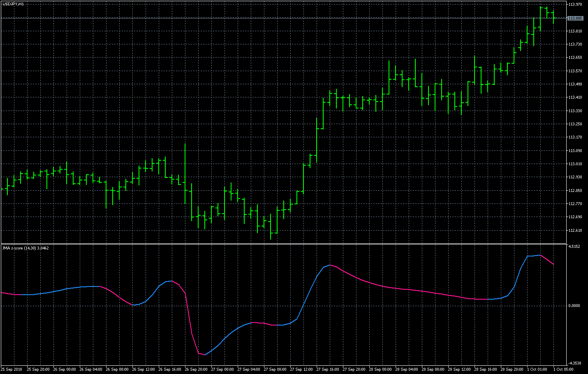Click the -4.3538 indicator scale minimum
Screen dimensions: 588x374
pyautogui.click(x=574, y=363)
